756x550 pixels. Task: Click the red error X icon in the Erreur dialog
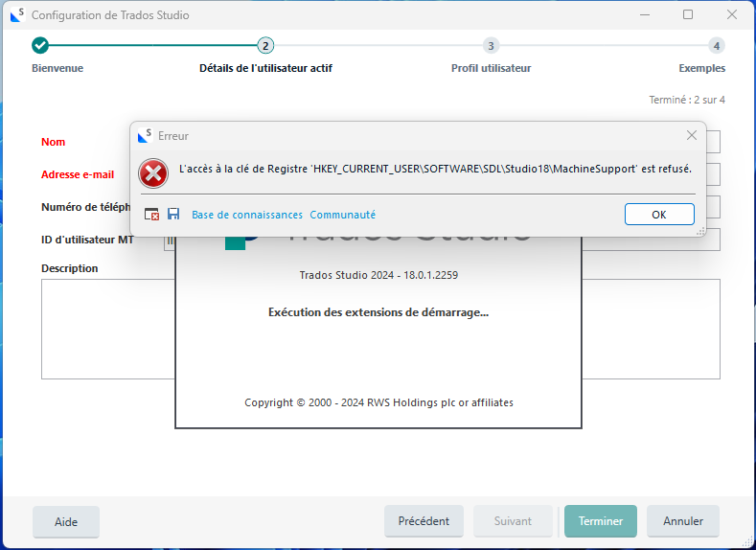pos(153,173)
